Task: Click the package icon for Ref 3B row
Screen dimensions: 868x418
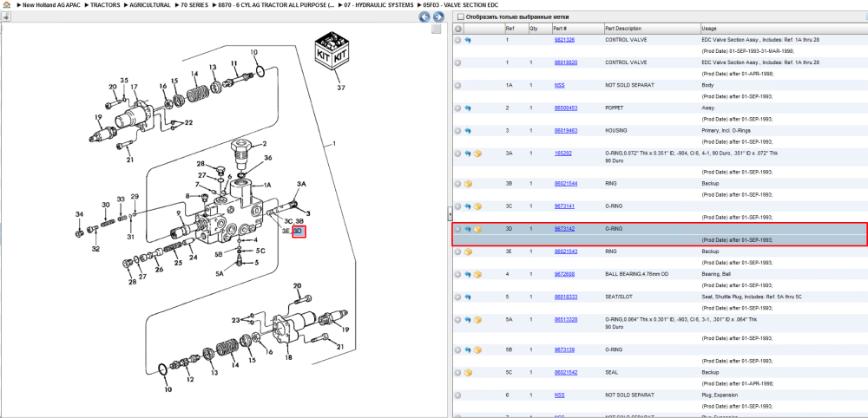Action: point(468,183)
